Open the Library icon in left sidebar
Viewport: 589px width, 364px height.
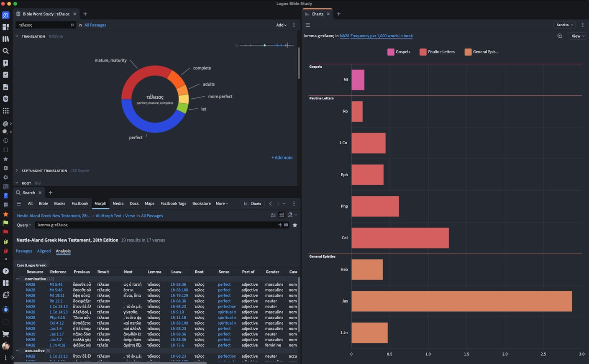click(6, 39)
